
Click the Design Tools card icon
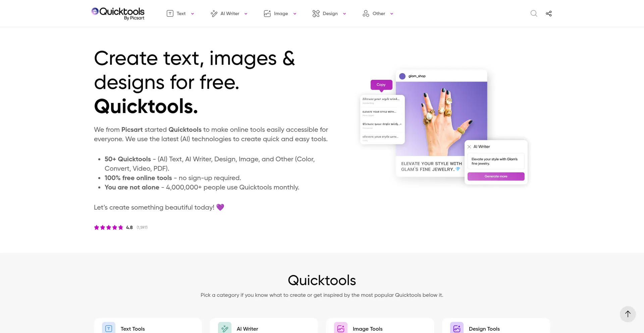[x=457, y=328]
